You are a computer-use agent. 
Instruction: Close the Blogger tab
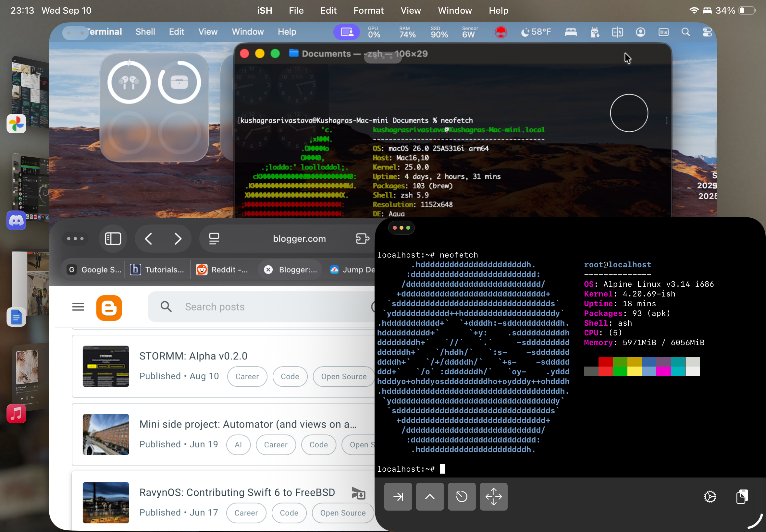coord(268,270)
